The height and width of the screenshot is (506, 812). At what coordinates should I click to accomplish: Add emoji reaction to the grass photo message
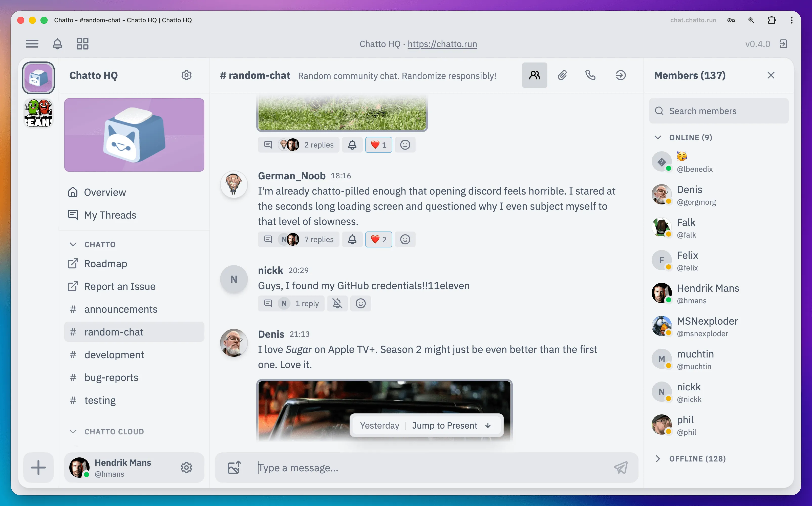tap(405, 145)
